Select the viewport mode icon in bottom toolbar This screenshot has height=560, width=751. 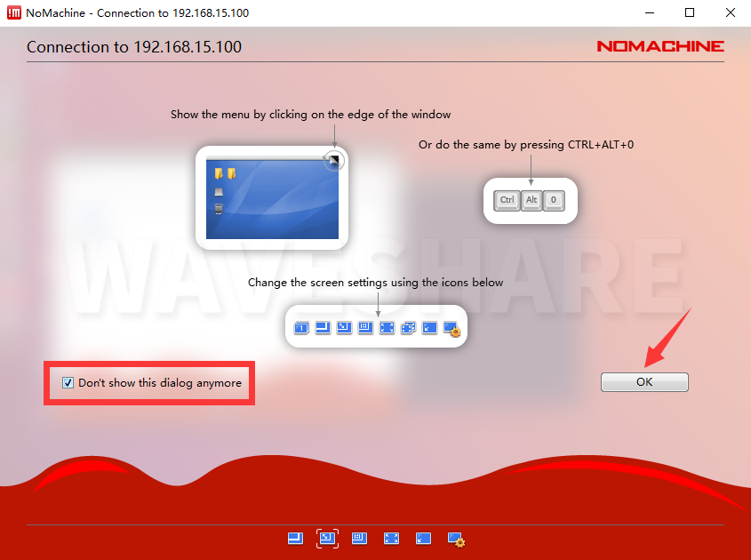tap(296, 539)
